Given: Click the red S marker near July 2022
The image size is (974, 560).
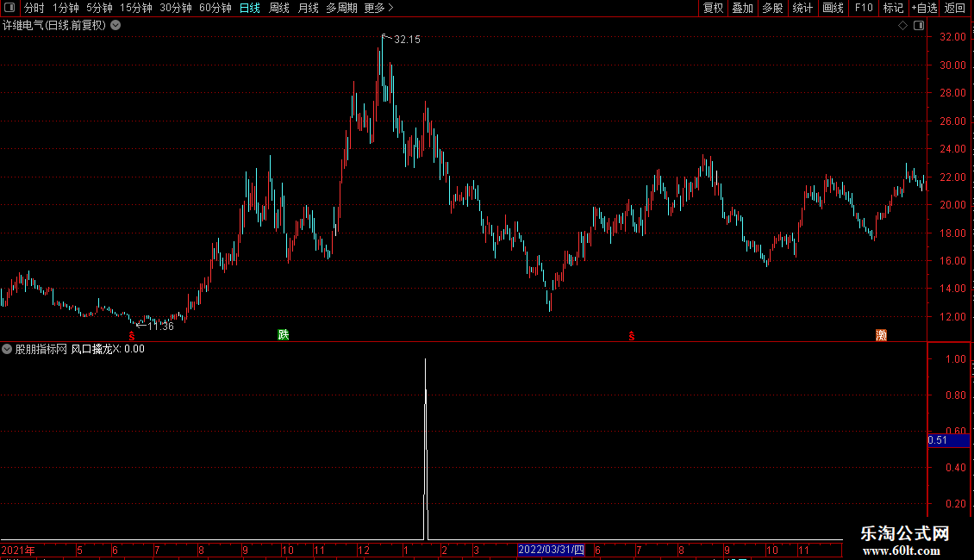Looking at the screenshot, I should 632,336.
